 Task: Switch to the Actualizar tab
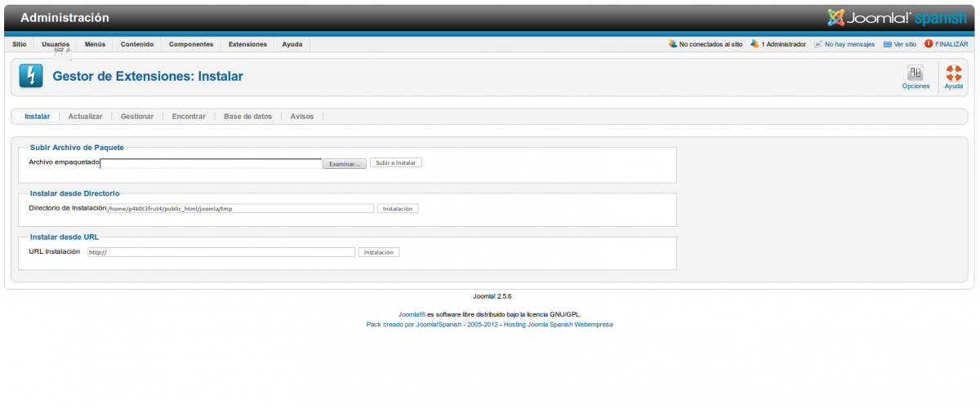click(x=85, y=117)
